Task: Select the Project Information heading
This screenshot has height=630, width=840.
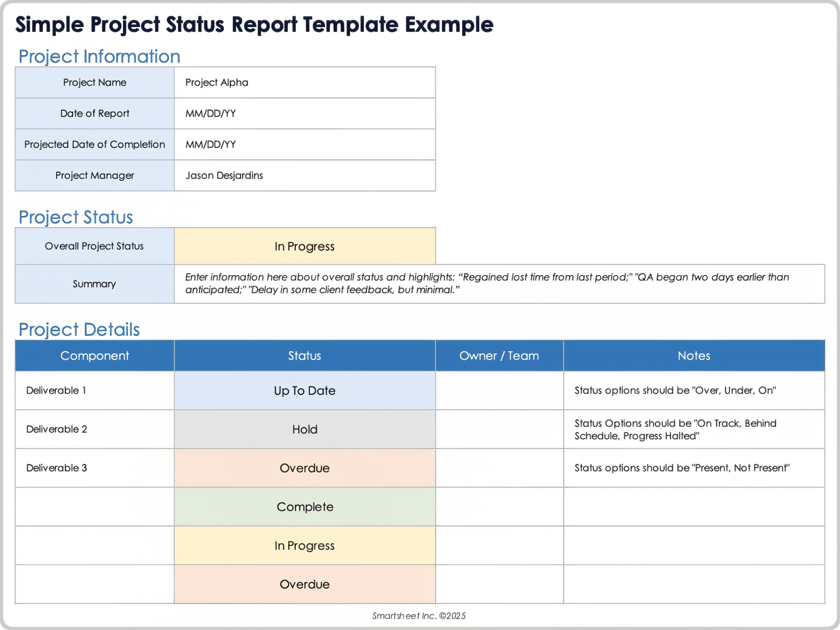Action: [99, 56]
